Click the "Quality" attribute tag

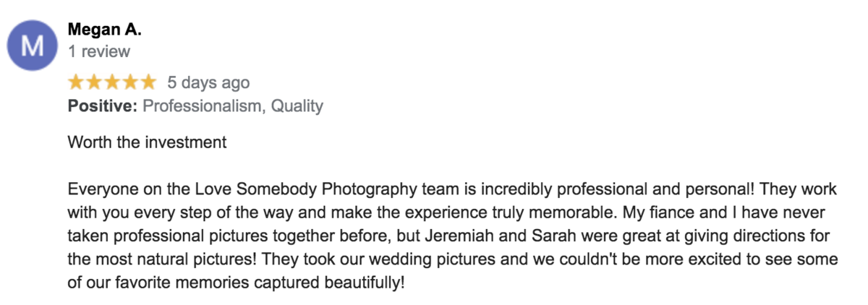pos(297,107)
